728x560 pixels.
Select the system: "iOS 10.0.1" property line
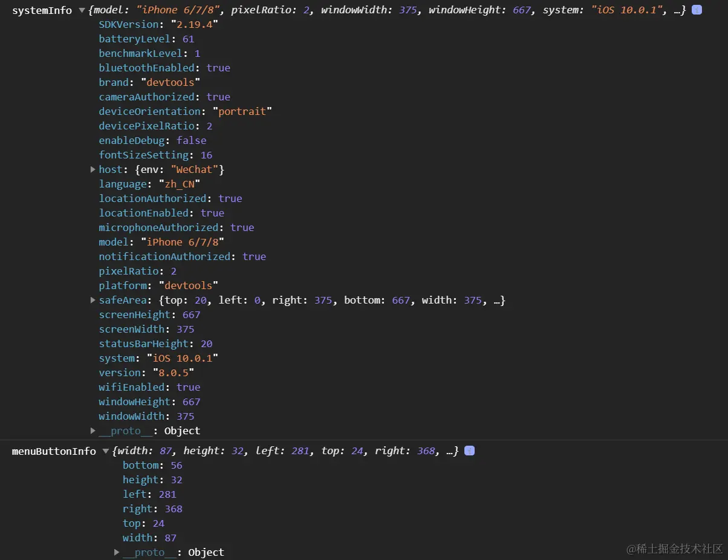coord(158,358)
